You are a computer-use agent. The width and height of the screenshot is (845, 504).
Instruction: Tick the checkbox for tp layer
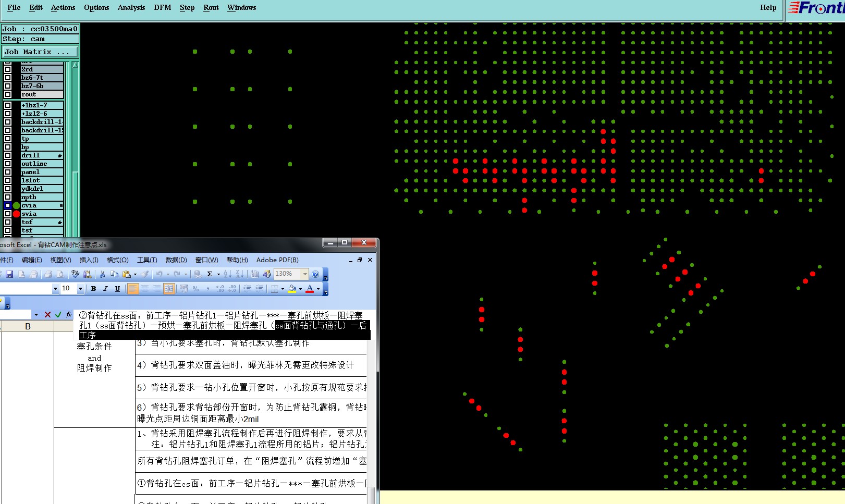coord(8,139)
